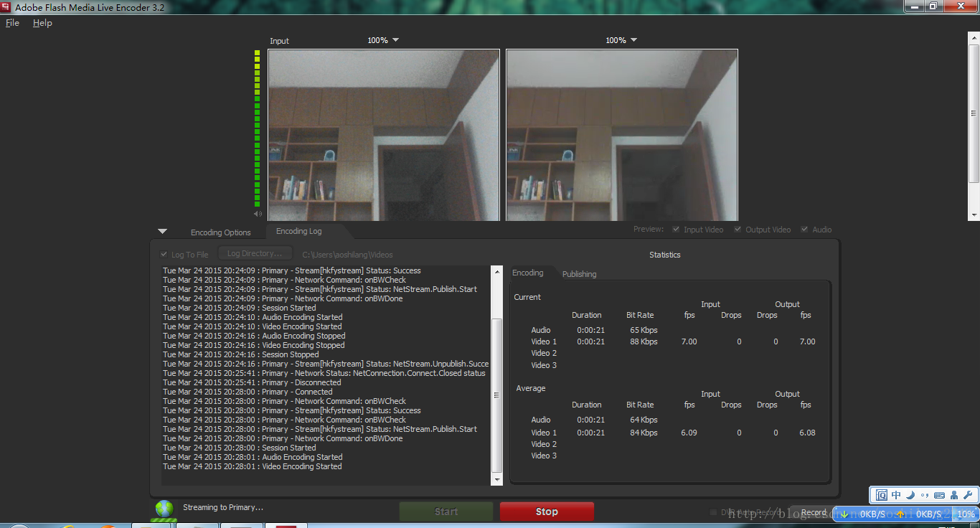Toggle the Audio preview checkbox
The width and height of the screenshot is (980, 528).
pos(804,230)
